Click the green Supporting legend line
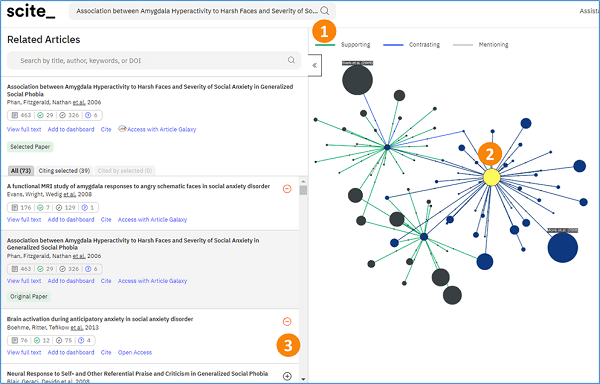Screen dimensions: 600x384 pyautogui.click(x=324, y=45)
